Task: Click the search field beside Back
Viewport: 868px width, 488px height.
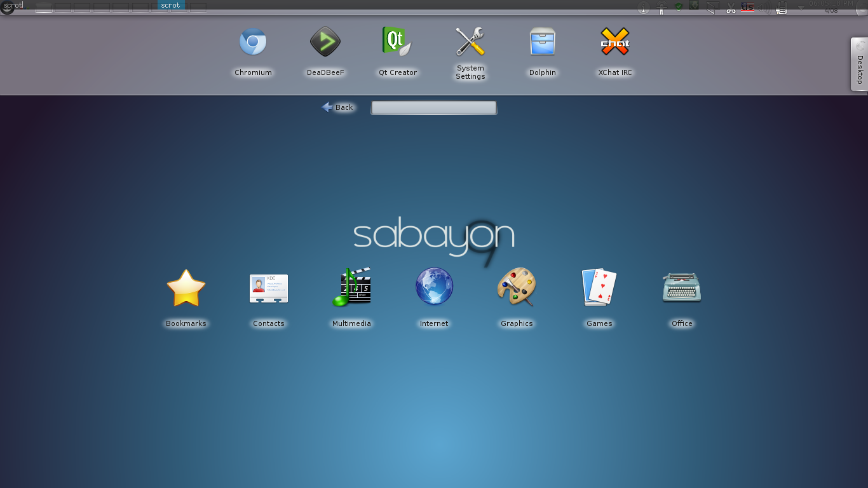Action: (x=434, y=108)
